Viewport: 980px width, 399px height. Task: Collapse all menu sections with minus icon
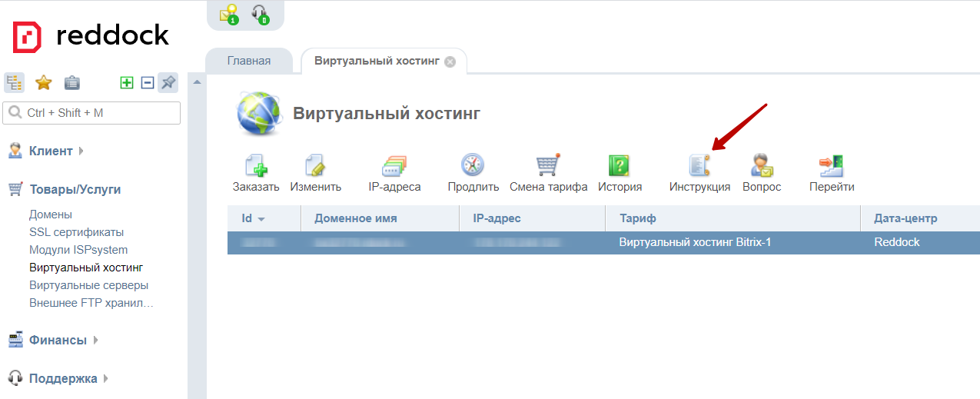pyautogui.click(x=148, y=83)
